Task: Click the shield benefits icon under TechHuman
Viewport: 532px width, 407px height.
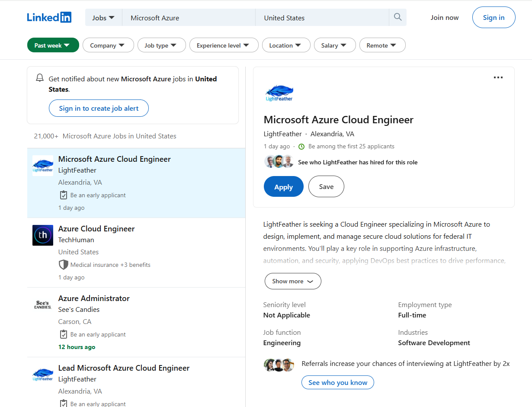Action: click(x=63, y=265)
